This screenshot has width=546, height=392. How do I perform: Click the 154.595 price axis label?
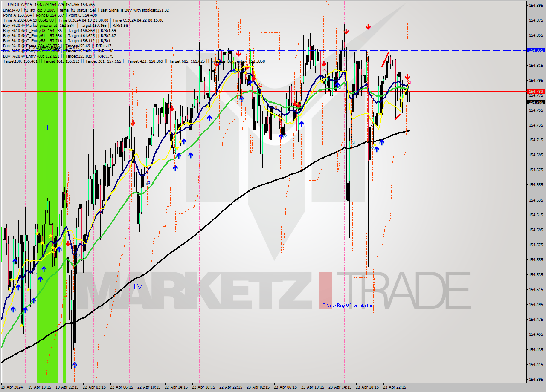pyautogui.click(x=536, y=230)
